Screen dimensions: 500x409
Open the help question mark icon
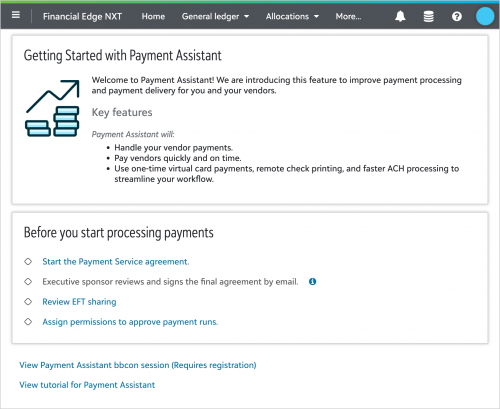[x=457, y=16]
